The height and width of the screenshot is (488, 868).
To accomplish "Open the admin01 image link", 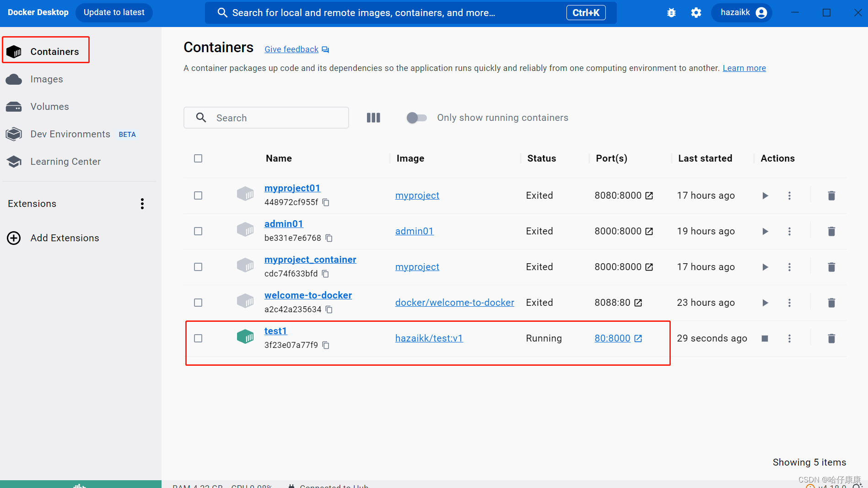I will pyautogui.click(x=414, y=231).
